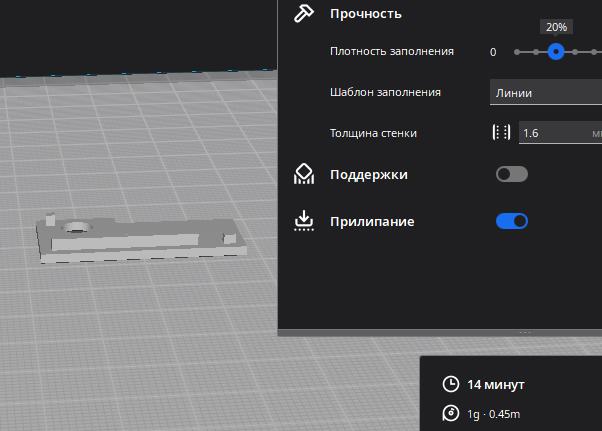The image size is (602, 431).
Task: Click the 20% infill value tooltip
Action: point(556,27)
